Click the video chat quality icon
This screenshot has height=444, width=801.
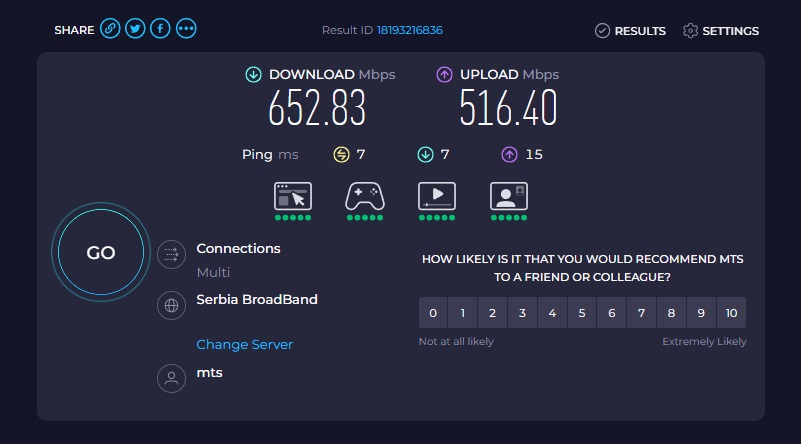tap(509, 196)
